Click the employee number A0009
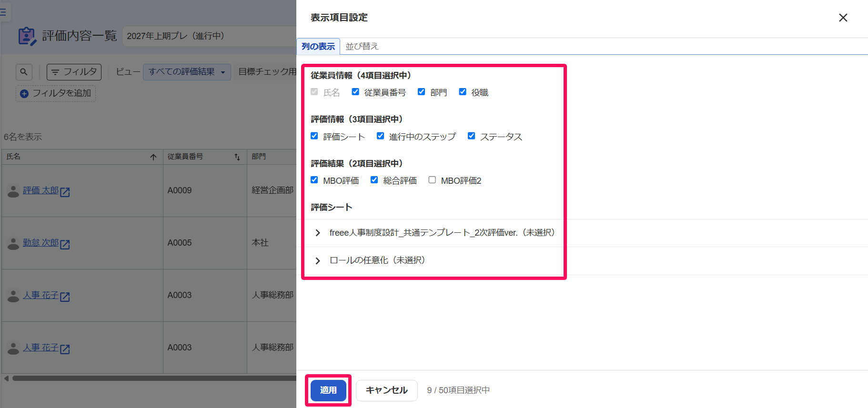Viewport: 868px width, 408px height. (x=180, y=190)
